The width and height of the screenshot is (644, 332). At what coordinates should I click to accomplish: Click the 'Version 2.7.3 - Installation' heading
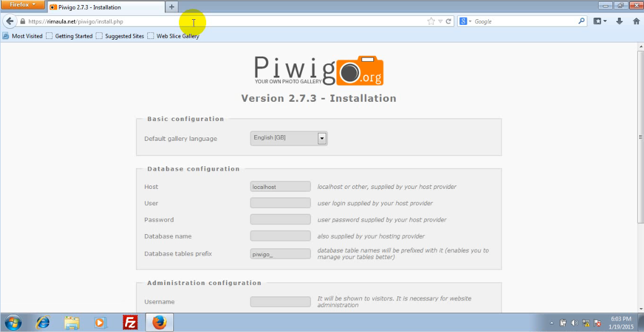click(x=319, y=98)
